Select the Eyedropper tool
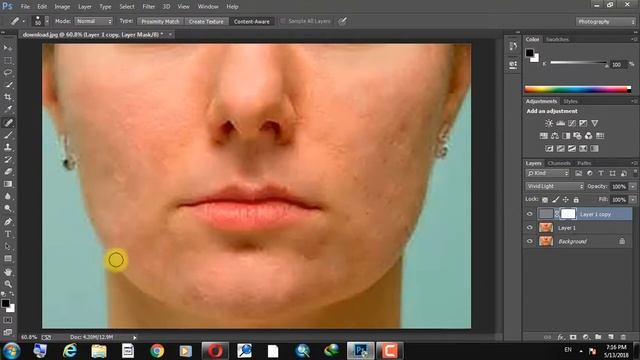 [8, 109]
